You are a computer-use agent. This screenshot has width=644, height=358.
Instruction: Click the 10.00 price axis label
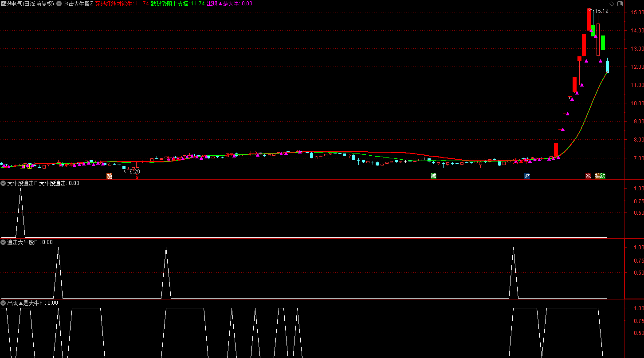pyautogui.click(x=637, y=103)
